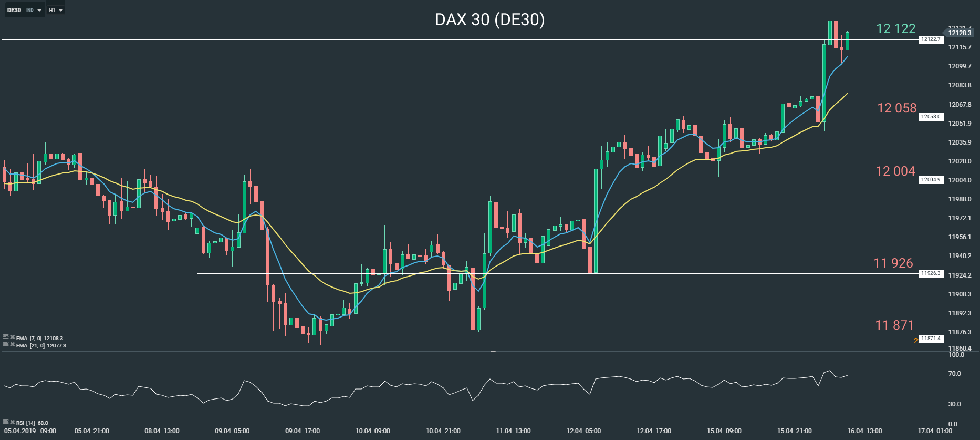Remove the EMA 7 indicator
This screenshot has height=440, width=980.
coord(12,337)
